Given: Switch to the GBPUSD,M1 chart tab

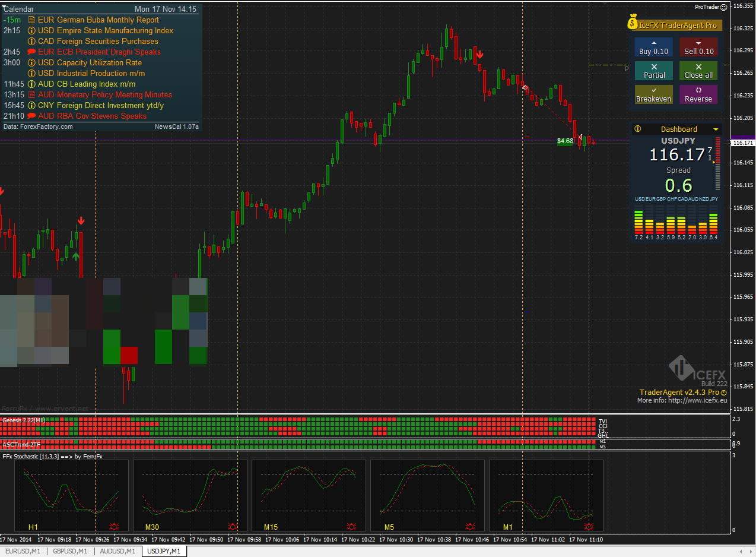Looking at the screenshot, I should 70,551.
